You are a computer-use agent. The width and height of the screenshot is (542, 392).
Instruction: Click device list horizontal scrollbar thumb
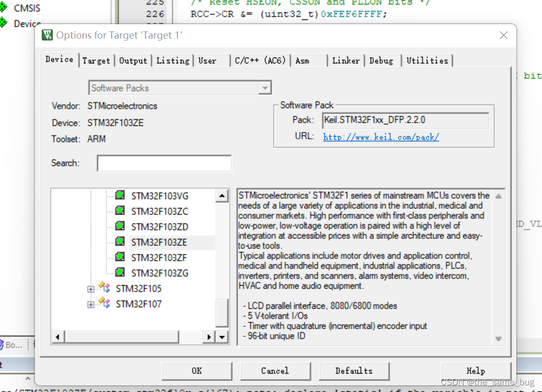(122, 336)
